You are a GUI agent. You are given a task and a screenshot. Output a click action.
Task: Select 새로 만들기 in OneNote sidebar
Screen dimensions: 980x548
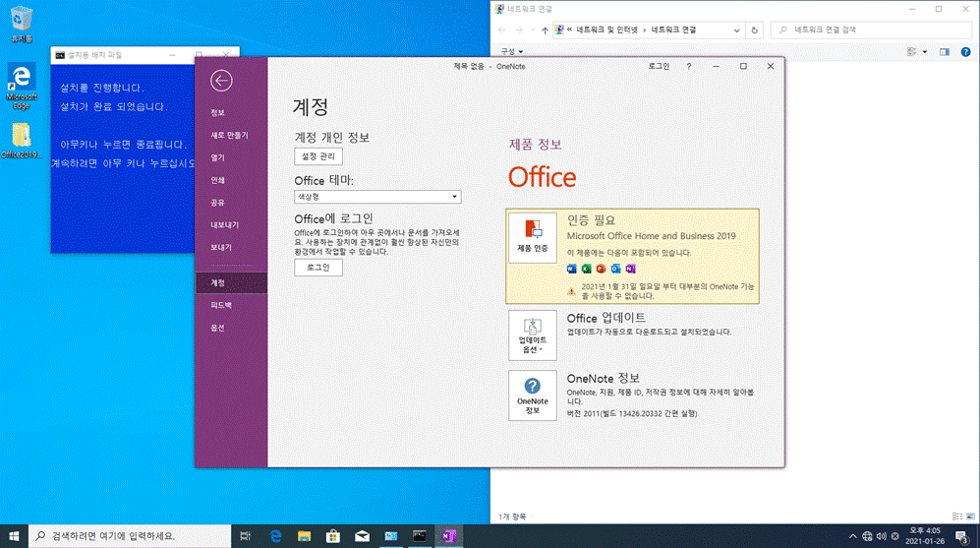[x=231, y=135]
